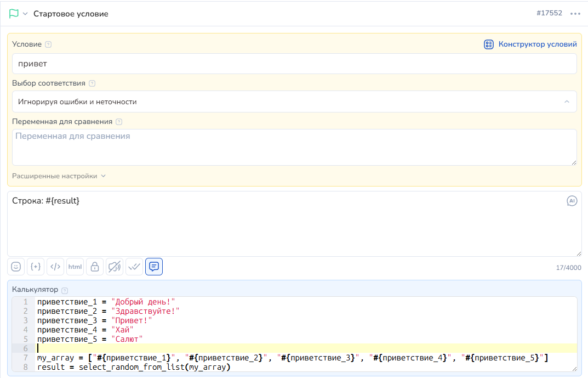Viewport: 588px width, 378px height.
Task: Toggle the muted notification icon
Action: pos(115,267)
